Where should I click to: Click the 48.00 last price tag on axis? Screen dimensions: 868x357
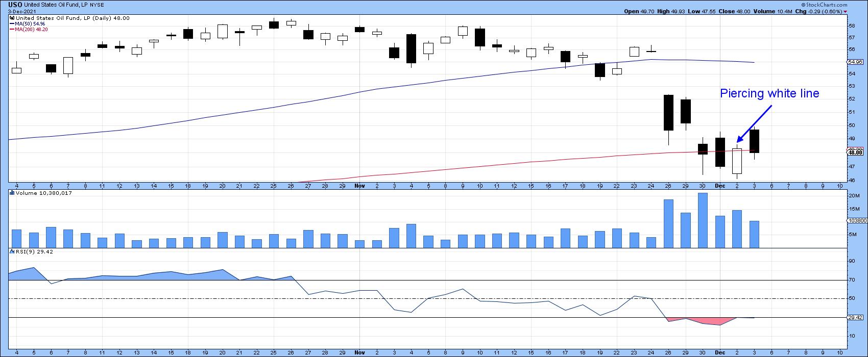(856, 152)
